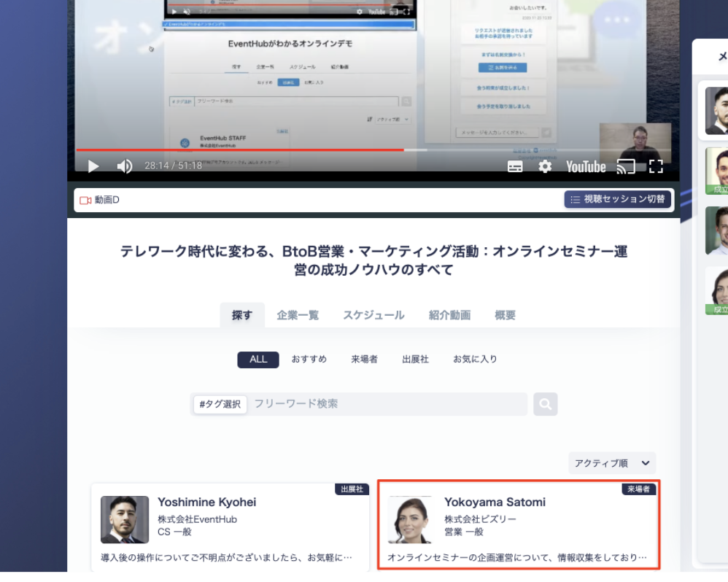Click the presenter webcam overlay in video

635,141
